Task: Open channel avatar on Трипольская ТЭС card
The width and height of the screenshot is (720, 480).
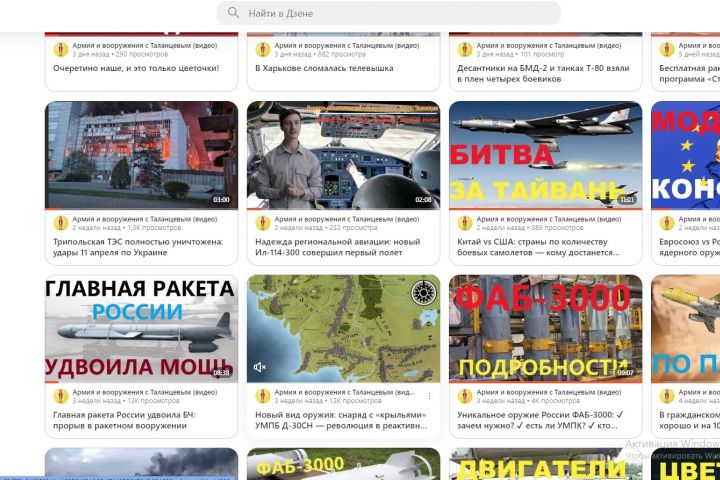Action: (61, 223)
